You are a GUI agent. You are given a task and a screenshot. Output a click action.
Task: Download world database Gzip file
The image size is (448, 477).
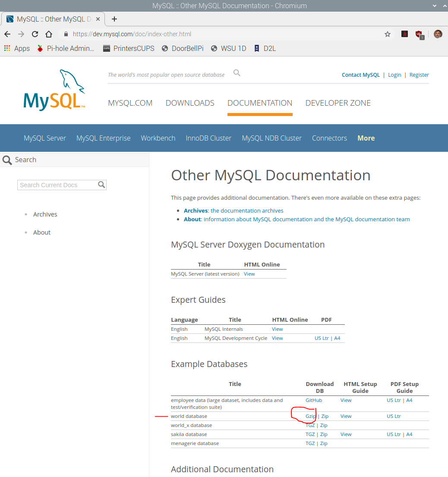310,416
